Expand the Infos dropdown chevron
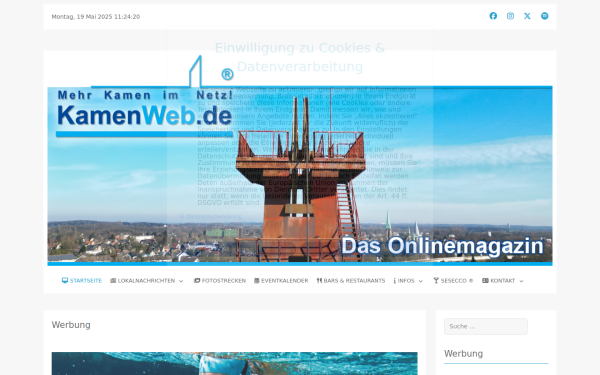The height and width of the screenshot is (375, 600). pyautogui.click(x=421, y=281)
